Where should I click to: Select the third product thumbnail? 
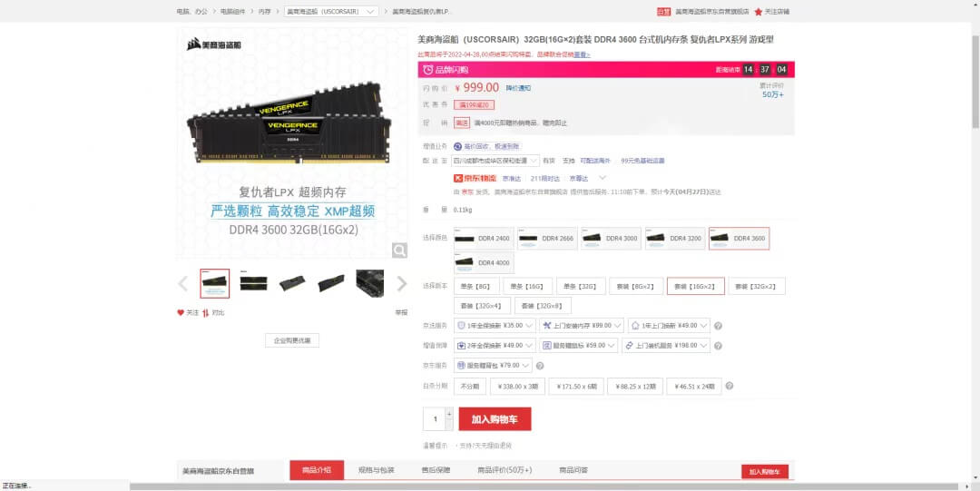(292, 283)
